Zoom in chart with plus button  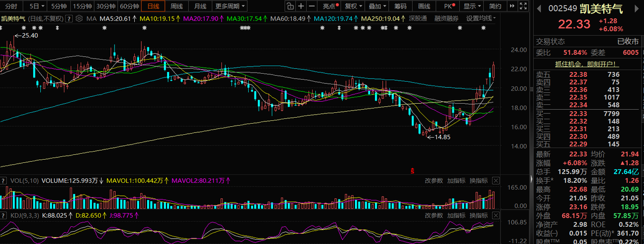[301, 6]
